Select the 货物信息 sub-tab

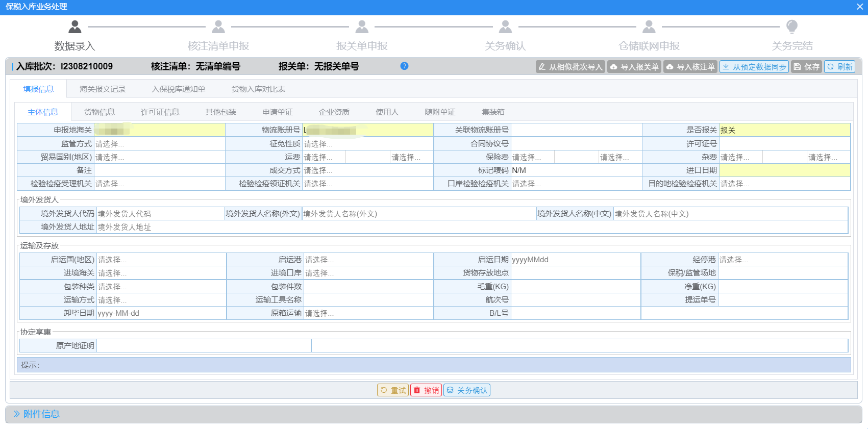pos(100,112)
